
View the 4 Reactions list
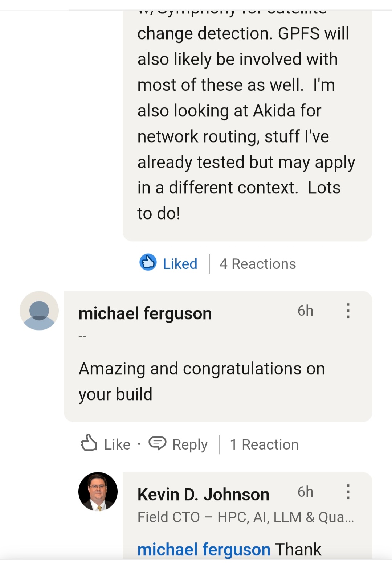coord(258,264)
